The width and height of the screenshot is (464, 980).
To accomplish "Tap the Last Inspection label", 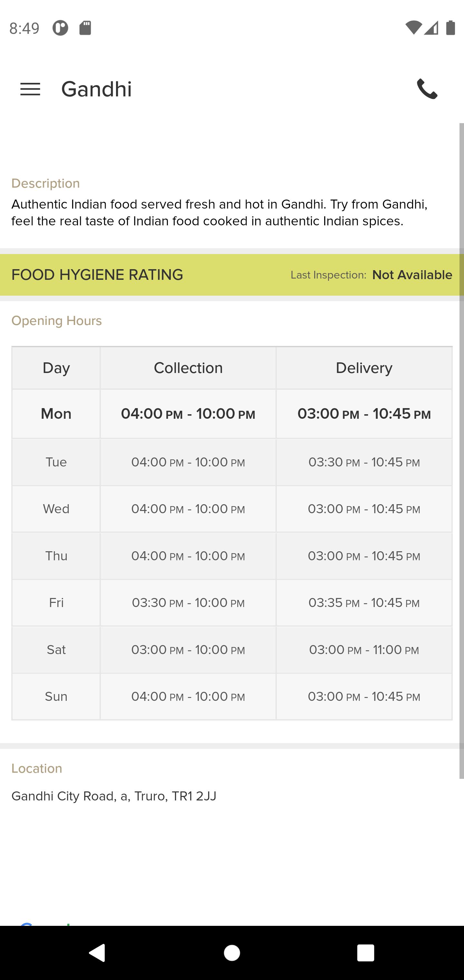I will pyautogui.click(x=329, y=275).
